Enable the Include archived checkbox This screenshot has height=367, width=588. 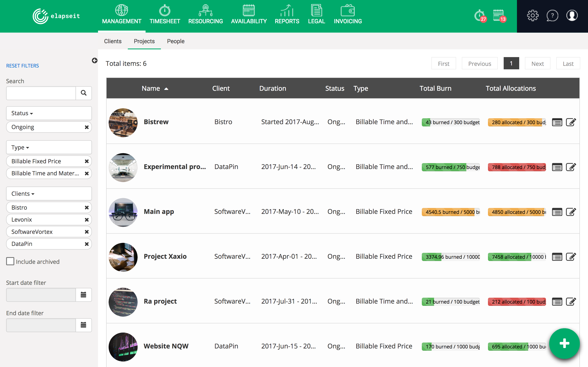[x=10, y=261]
